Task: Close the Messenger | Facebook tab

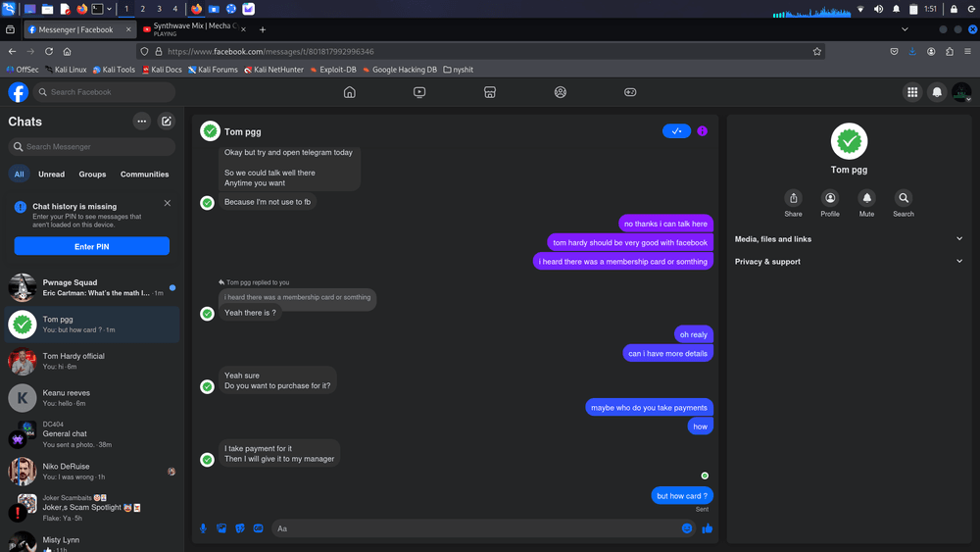Action: tap(128, 29)
